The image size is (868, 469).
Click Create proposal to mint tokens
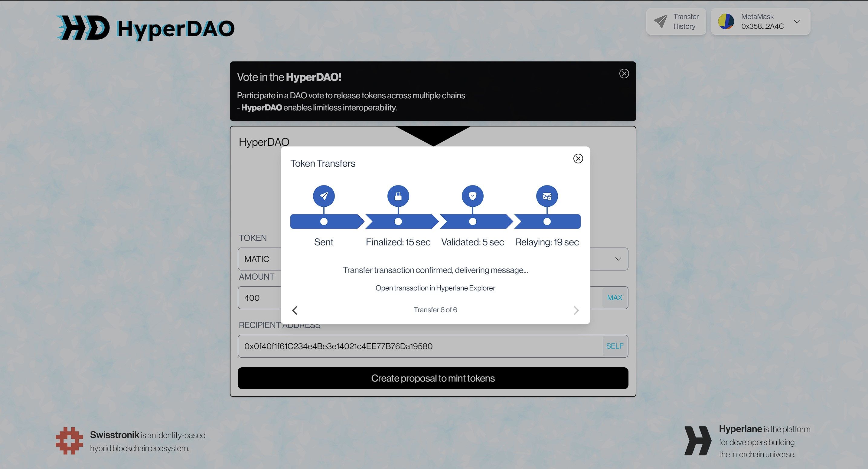coord(433,378)
